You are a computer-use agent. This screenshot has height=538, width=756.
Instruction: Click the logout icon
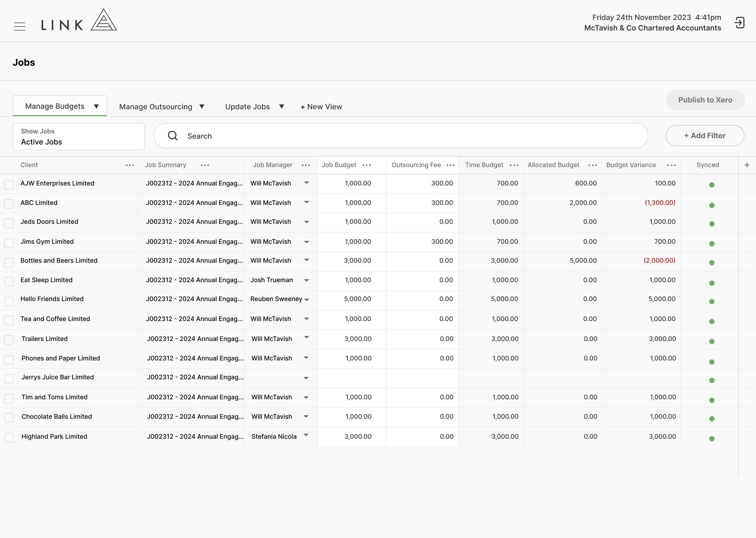(x=739, y=23)
